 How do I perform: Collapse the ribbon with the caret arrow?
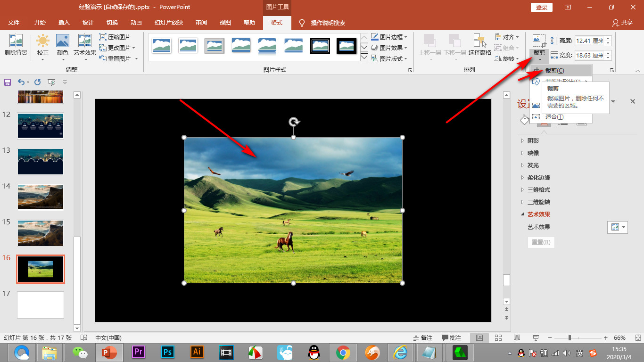(x=637, y=71)
